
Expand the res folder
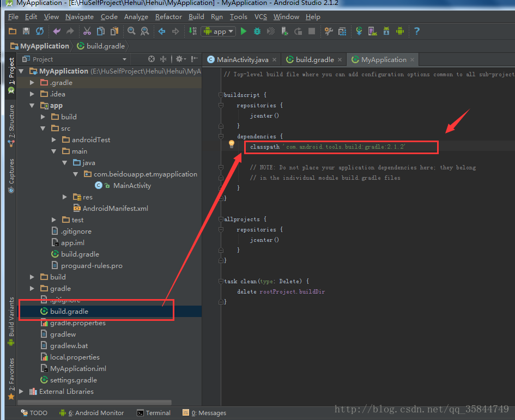click(x=65, y=197)
